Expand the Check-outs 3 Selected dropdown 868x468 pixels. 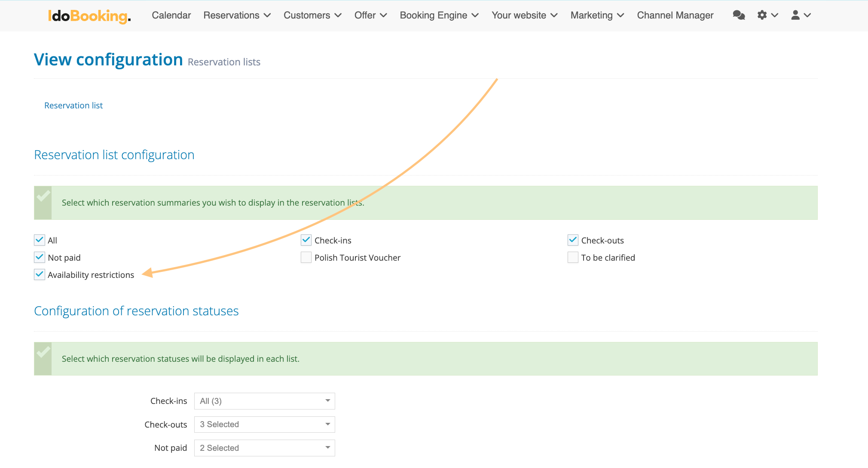click(x=264, y=425)
